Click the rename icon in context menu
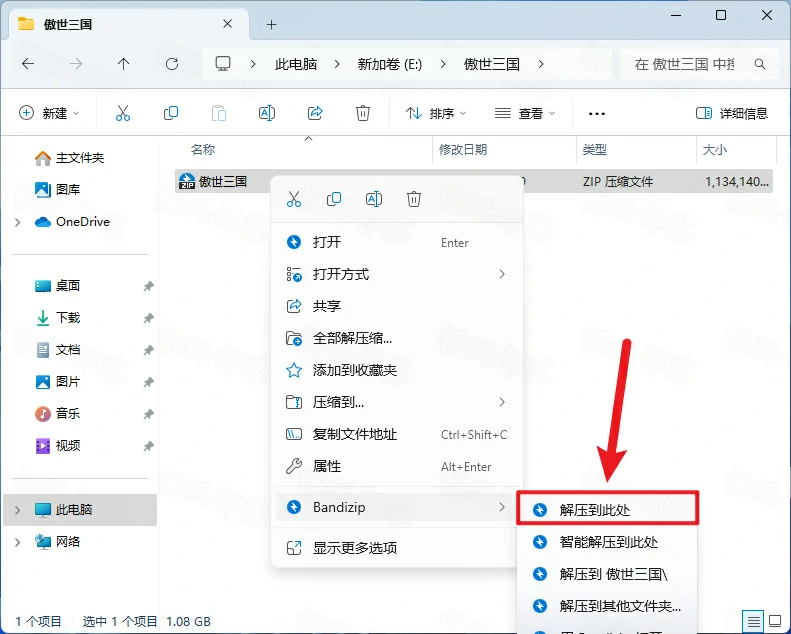 [374, 199]
